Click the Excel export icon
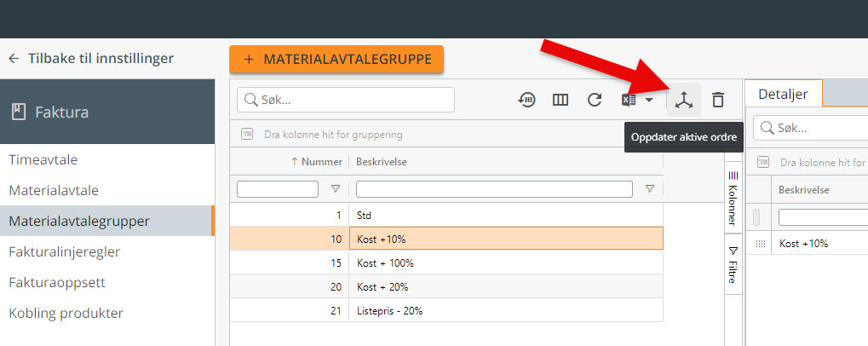This screenshot has width=868, height=346. pos(629,100)
